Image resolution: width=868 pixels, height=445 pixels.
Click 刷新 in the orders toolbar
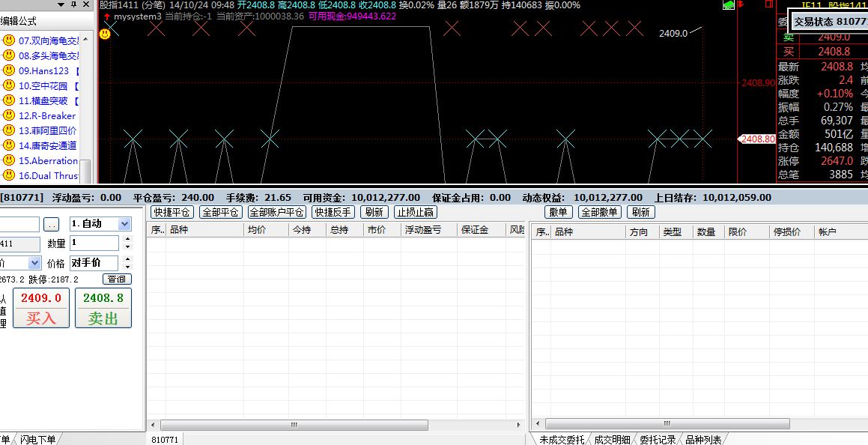(x=641, y=212)
